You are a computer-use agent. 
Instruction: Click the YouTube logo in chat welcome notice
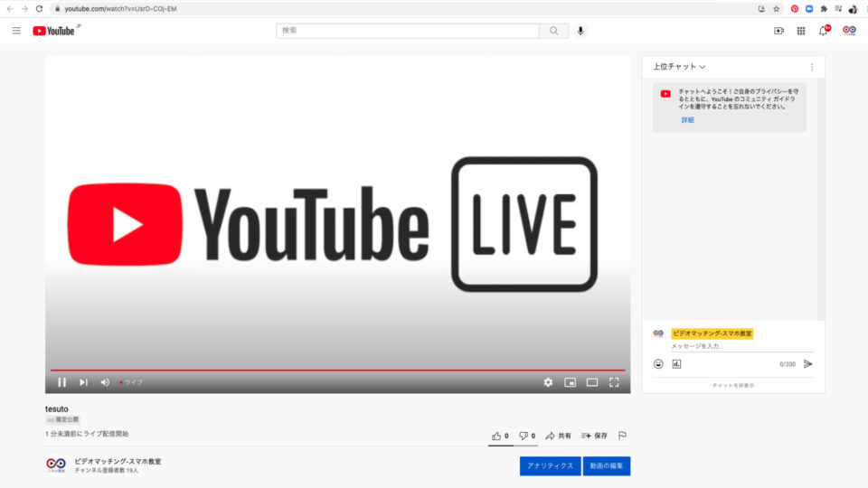[665, 94]
